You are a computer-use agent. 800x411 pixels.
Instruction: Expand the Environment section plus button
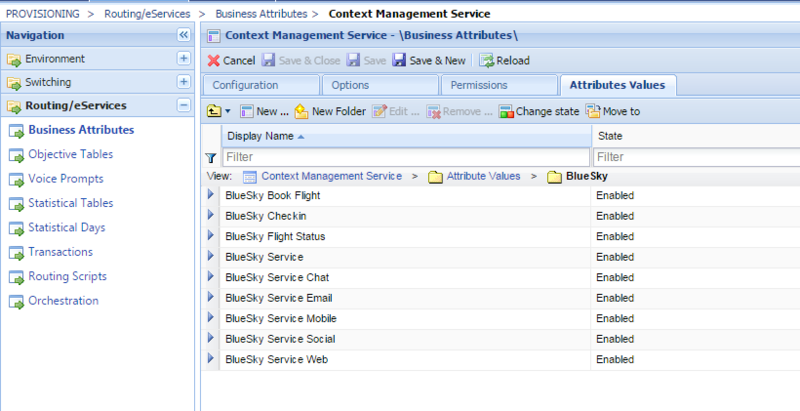(x=183, y=58)
